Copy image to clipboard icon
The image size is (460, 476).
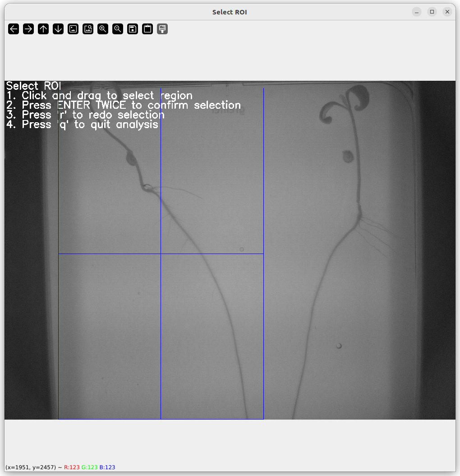coord(147,29)
